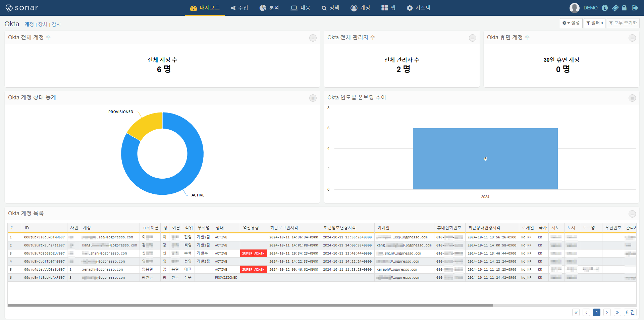
Task: Select page 1 in pagination
Action: pos(597,312)
